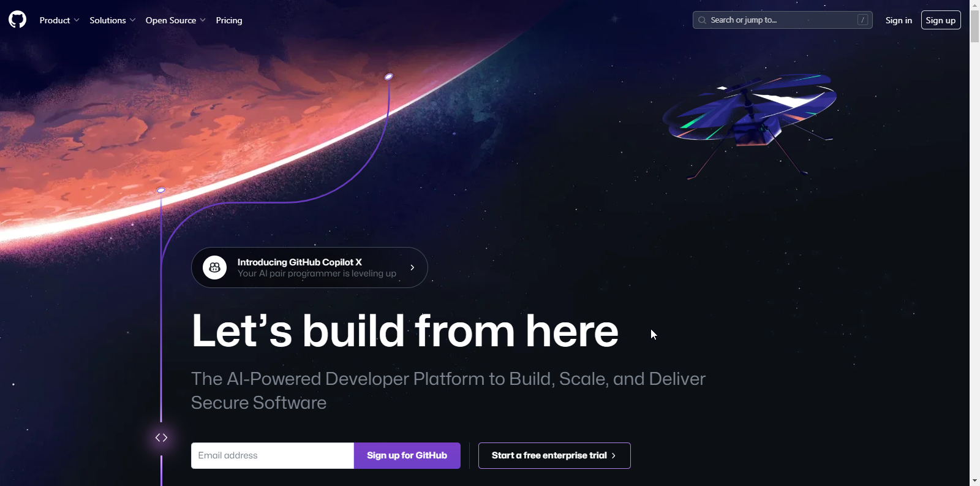This screenshot has width=980, height=486.
Task: Expand the Open Source dropdown menu
Action: [x=176, y=20]
